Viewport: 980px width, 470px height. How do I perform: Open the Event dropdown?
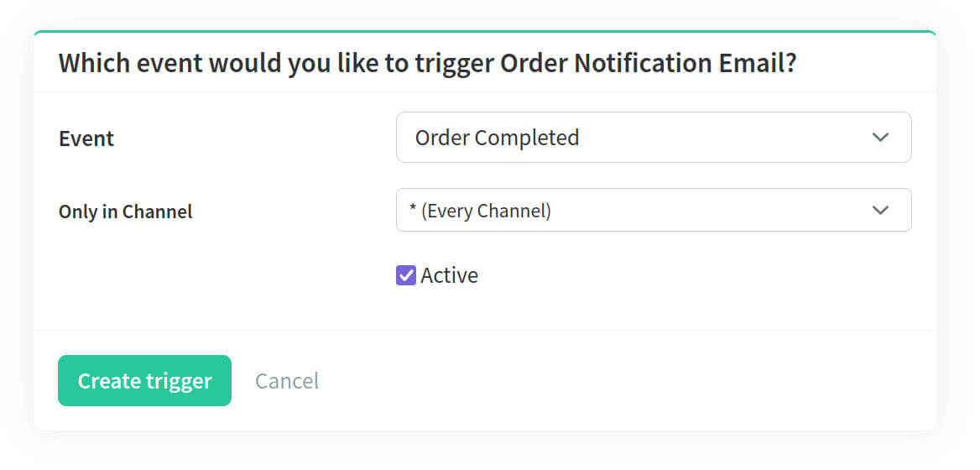click(x=654, y=138)
